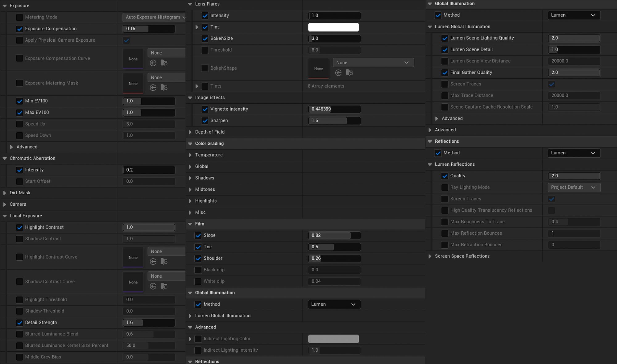
Task: Click browse-to-asset icon for BokehShape
Action: pyautogui.click(x=349, y=73)
